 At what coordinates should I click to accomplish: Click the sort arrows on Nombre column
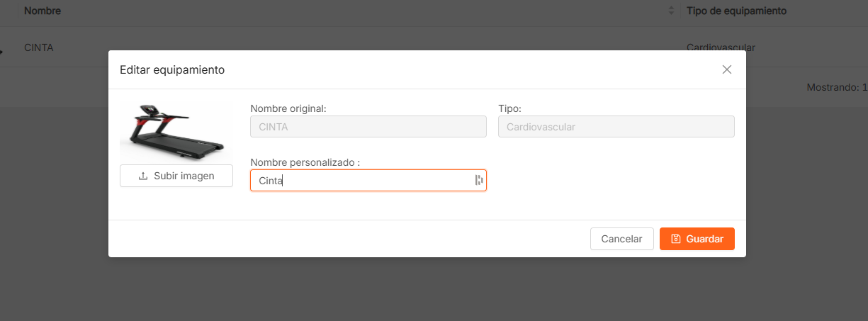[671, 11]
